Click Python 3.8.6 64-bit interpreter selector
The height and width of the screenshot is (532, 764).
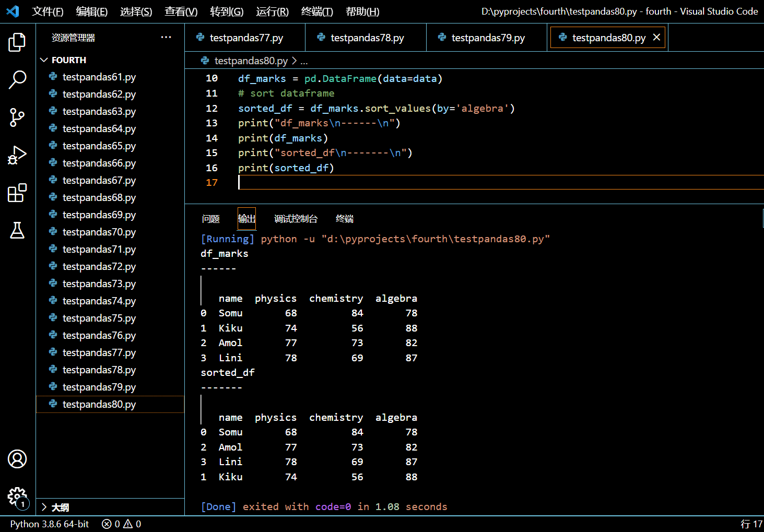point(50,524)
